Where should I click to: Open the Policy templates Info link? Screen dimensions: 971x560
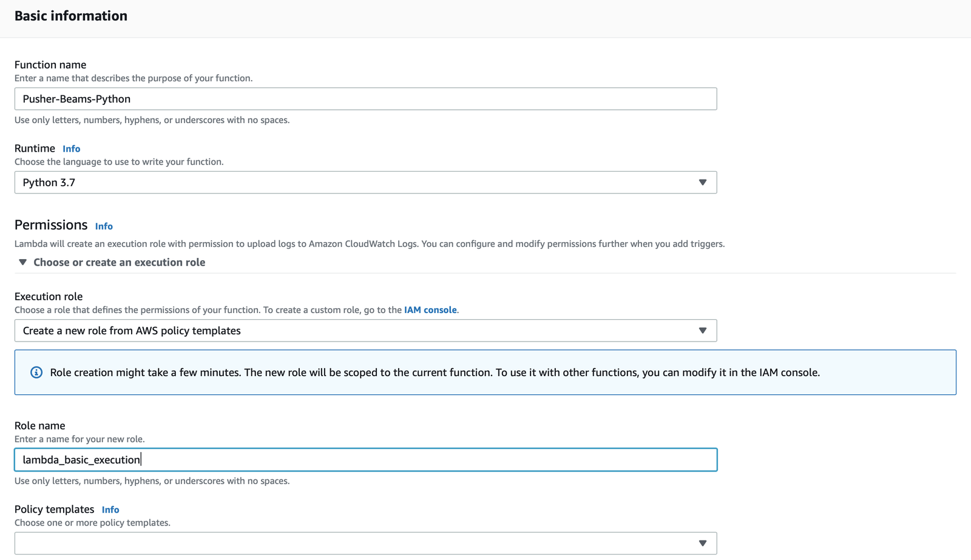click(110, 510)
